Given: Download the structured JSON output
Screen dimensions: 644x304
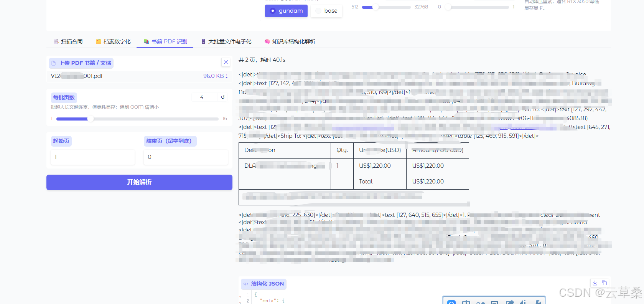Looking at the screenshot, I should [595, 283].
